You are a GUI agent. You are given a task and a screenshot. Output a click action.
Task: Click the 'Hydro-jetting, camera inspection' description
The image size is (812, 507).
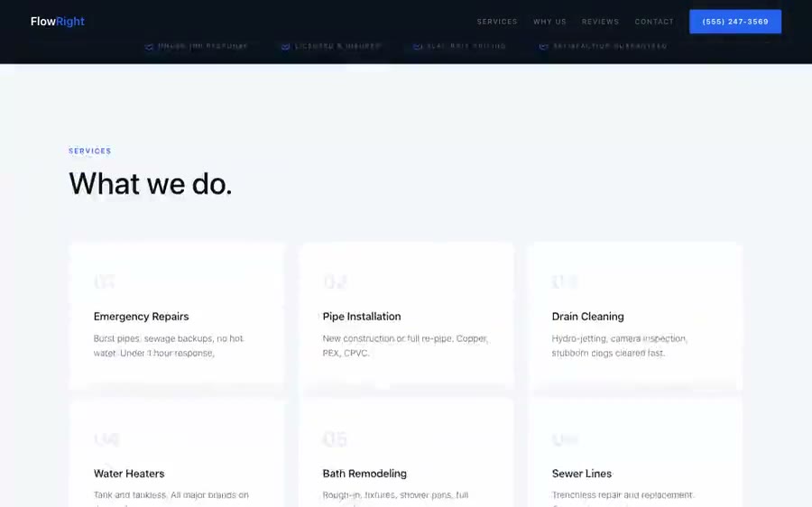(x=619, y=346)
